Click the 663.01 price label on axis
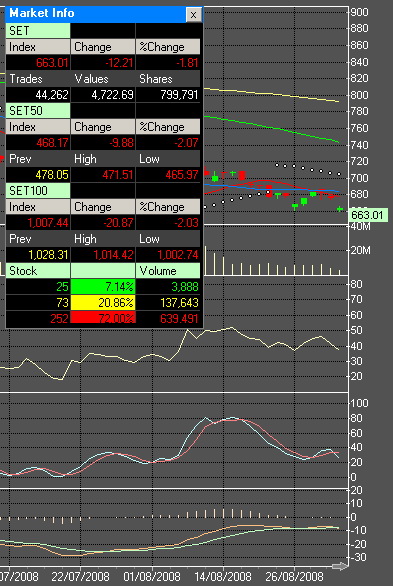This screenshot has width=393, height=586. 368,215
